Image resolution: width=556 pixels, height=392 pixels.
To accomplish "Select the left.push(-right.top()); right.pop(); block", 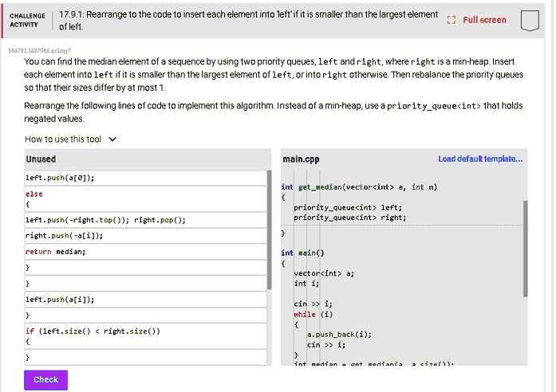I will click(x=145, y=220).
